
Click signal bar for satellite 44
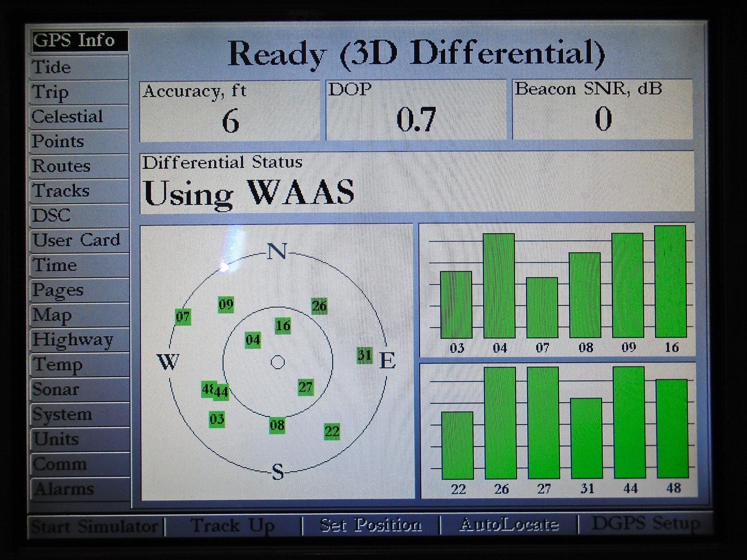[x=629, y=422]
